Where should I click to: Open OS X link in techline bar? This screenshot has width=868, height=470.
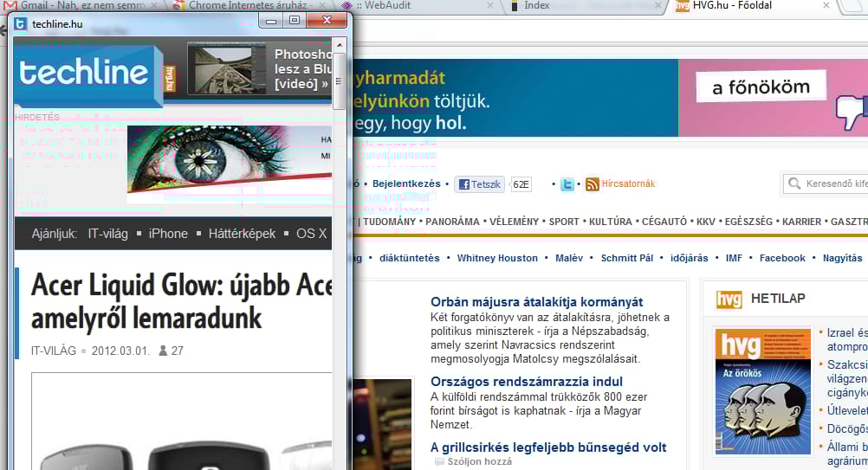[312, 234]
